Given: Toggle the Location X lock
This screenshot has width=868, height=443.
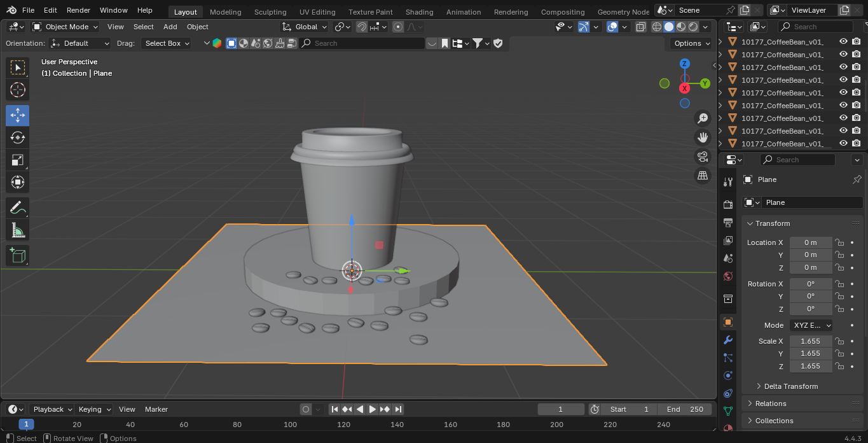Looking at the screenshot, I should coord(839,243).
